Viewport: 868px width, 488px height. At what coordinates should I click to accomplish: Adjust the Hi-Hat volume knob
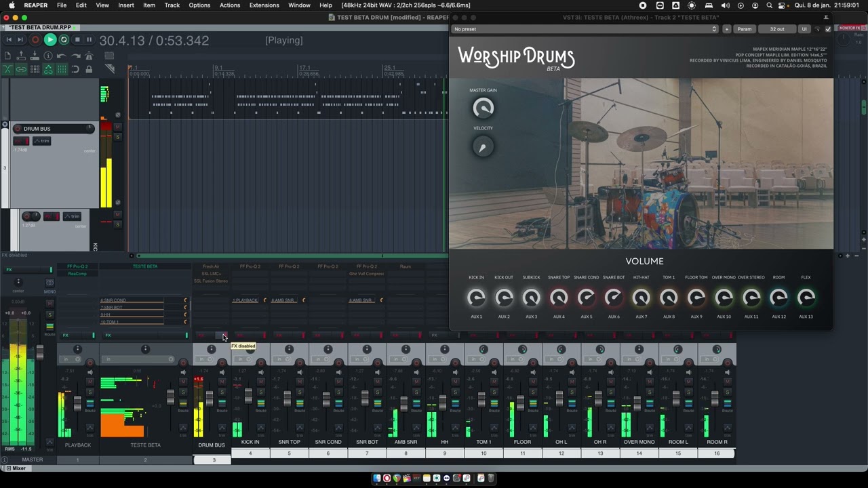[x=641, y=297]
